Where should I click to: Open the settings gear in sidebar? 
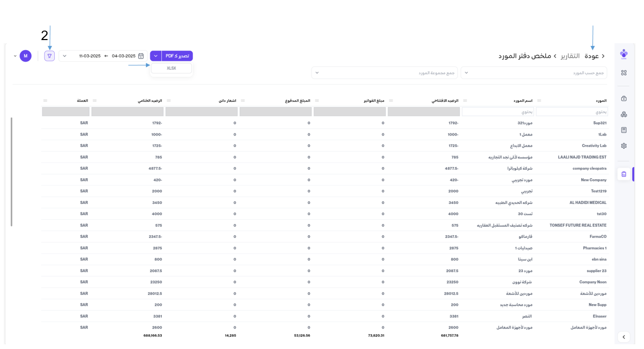pyautogui.click(x=623, y=146)
